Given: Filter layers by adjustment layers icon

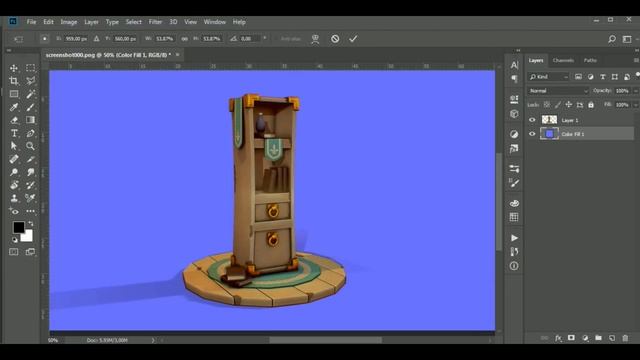Looking at the screenshot, I should tap(591, 77).
